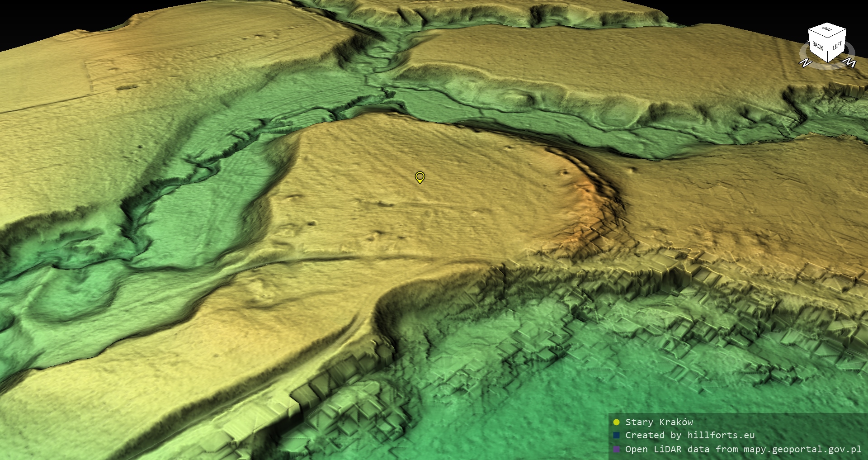868x460 pixels.
Task: Click the W compass letter right of the cube
Action: pyautogui.click(x=850, y=63)
